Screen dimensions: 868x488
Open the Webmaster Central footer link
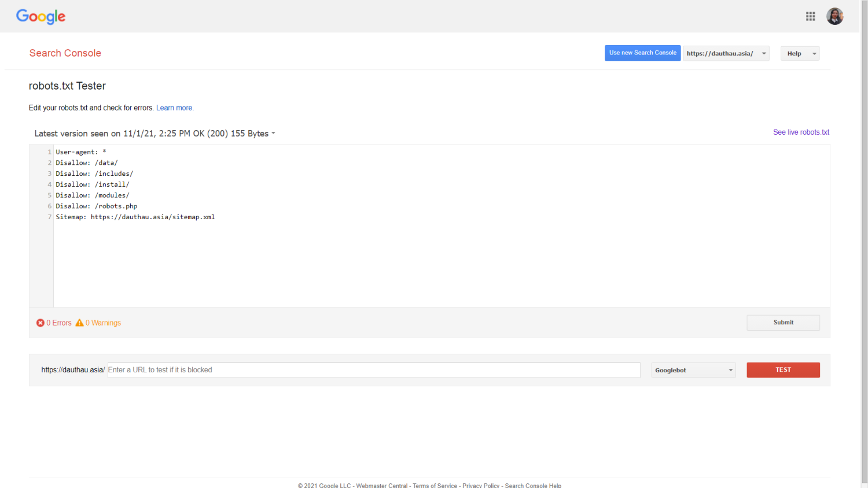click(x=382, y=485)
